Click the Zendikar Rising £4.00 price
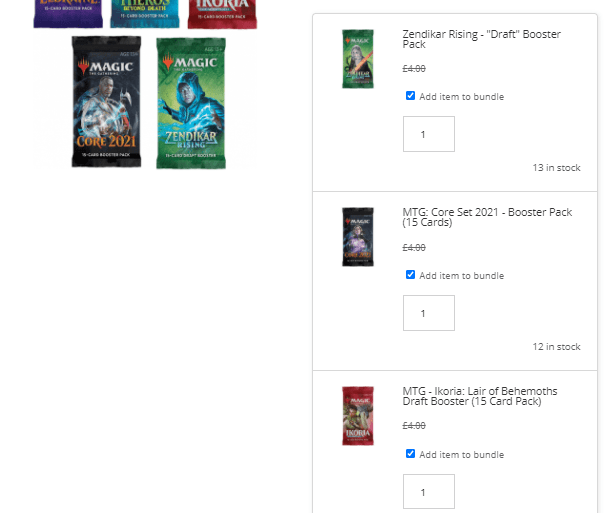The height and width of the screenshot is (519, 607). pyautogui.click(x=414, y=69)
